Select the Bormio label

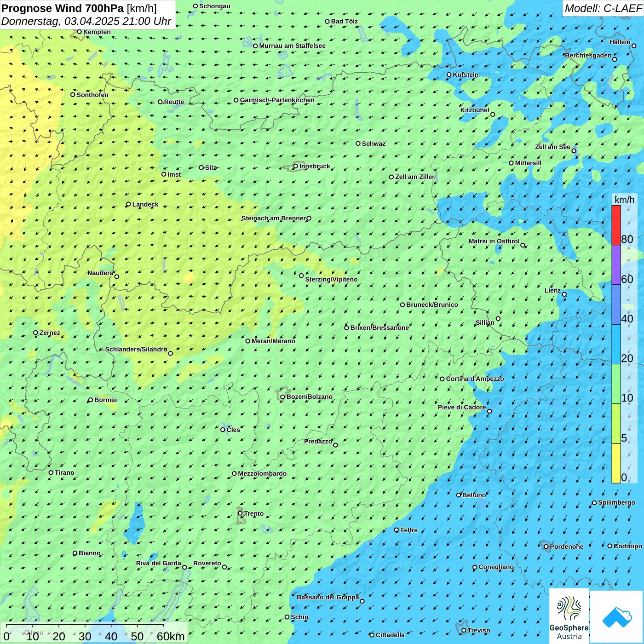pos(105,400)
